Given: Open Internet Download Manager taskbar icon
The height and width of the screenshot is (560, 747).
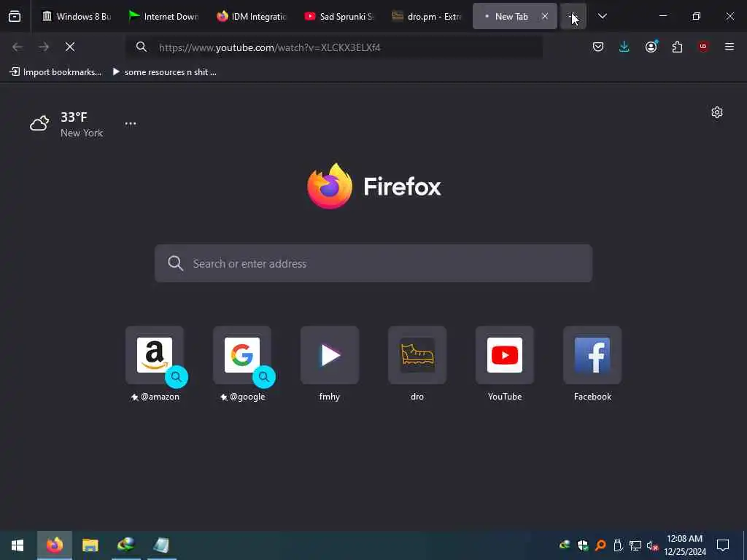Looking at the screenshot, I should pyautogui.click(x=125, y=545).
